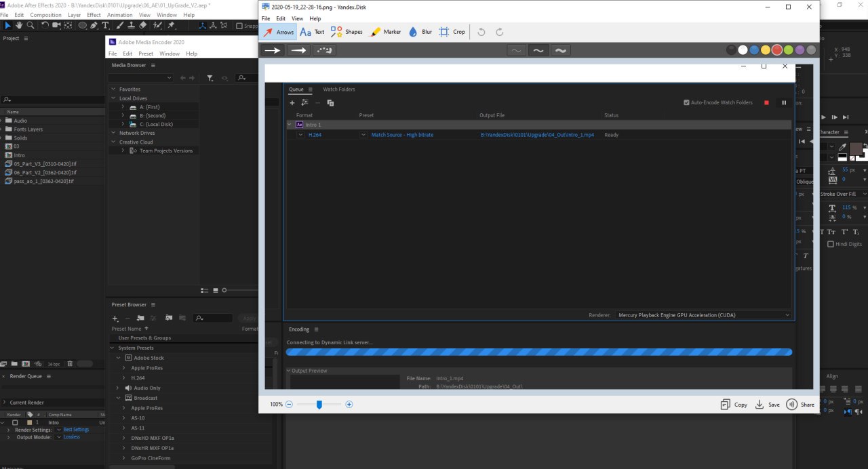Select the Text tool in Yandex.Disk editor

312,32
